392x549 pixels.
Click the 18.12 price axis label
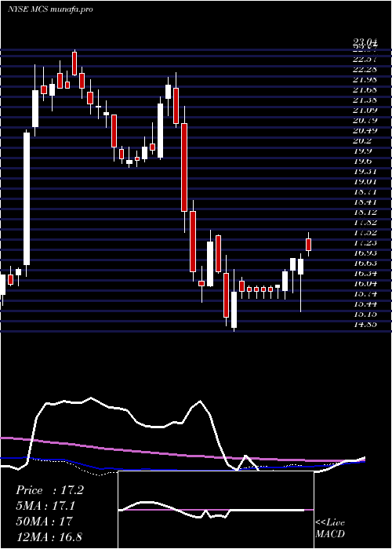click(365, 213)
